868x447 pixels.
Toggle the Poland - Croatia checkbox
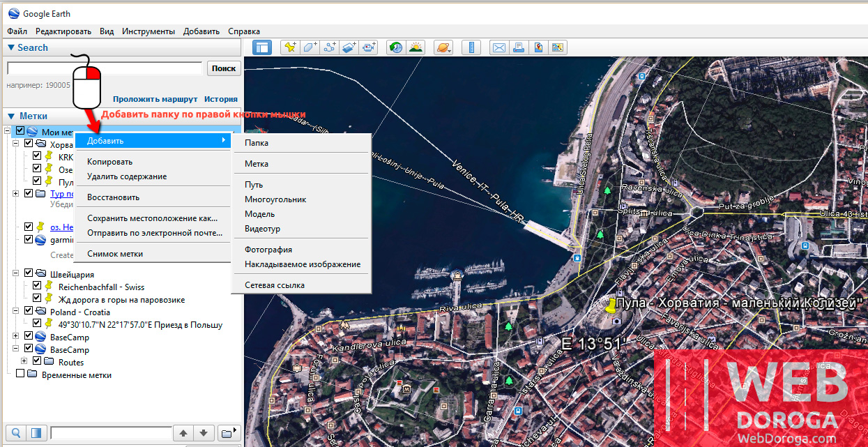[x=29, y=312]
